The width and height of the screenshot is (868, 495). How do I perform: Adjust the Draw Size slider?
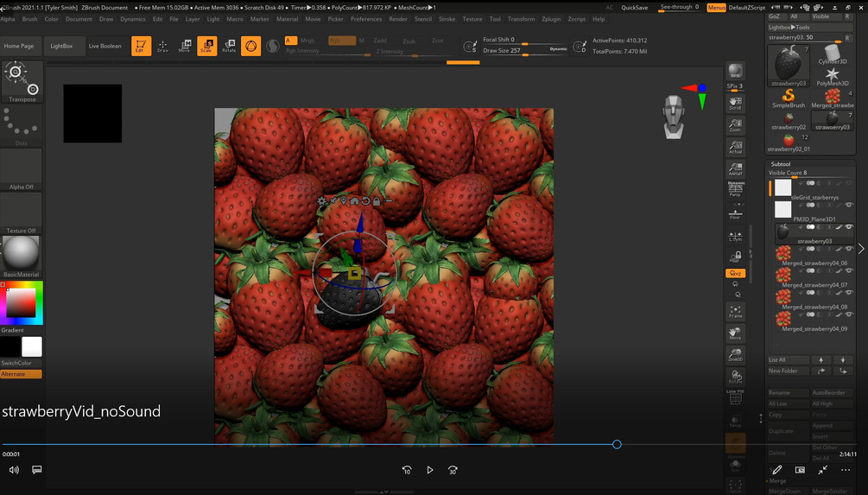(525, 50)
